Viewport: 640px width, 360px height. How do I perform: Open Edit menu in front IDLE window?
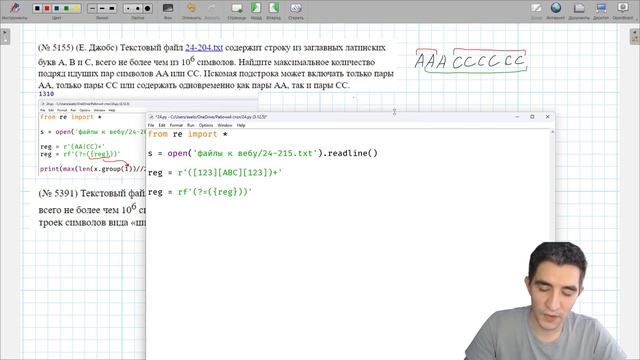(162, 125)
